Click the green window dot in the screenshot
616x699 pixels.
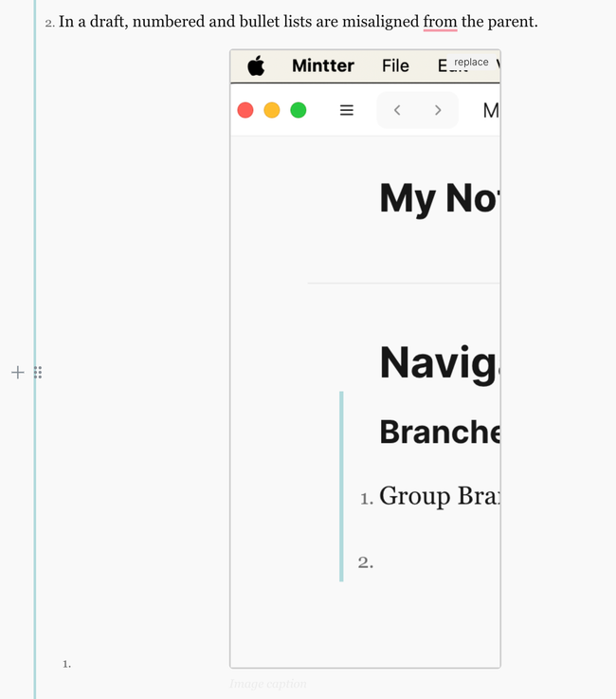(298, 110)
